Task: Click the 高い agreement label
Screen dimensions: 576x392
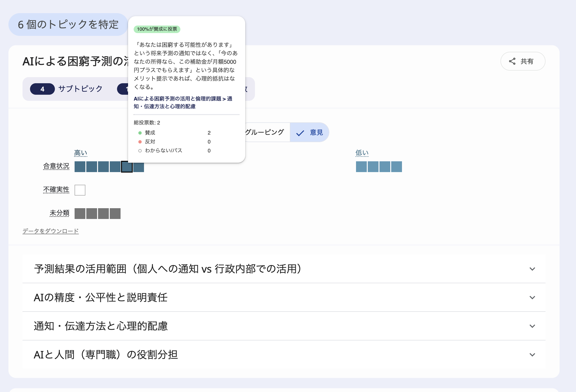Action: [80, 153]
